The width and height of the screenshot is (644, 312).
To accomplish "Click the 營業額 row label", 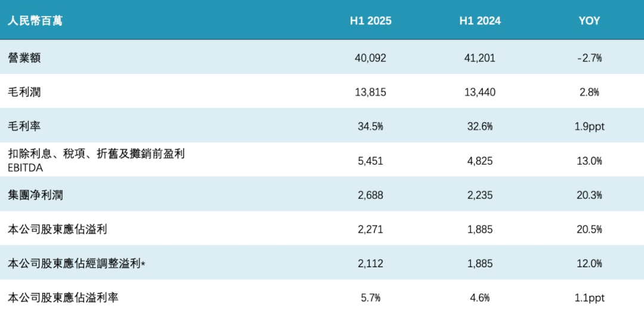I will point(24,58).
